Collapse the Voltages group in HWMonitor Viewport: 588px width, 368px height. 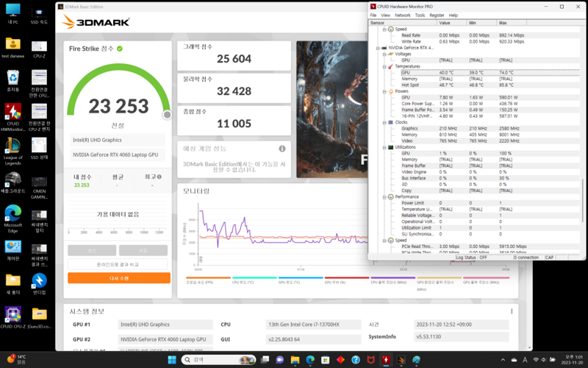pos(384,54)
